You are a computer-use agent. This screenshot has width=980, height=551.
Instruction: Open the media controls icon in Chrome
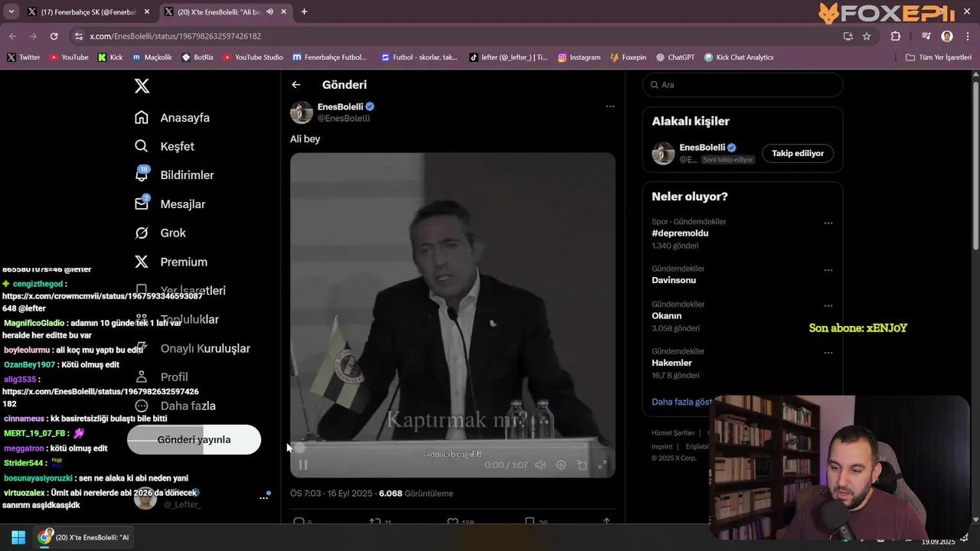point(926,36)
